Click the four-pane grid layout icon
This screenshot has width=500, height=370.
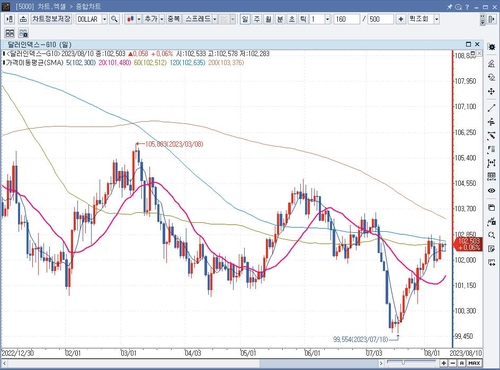pos(10,33)
